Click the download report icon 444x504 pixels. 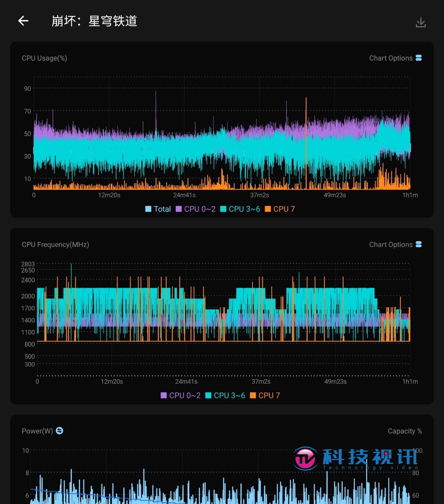click(421, 22)
